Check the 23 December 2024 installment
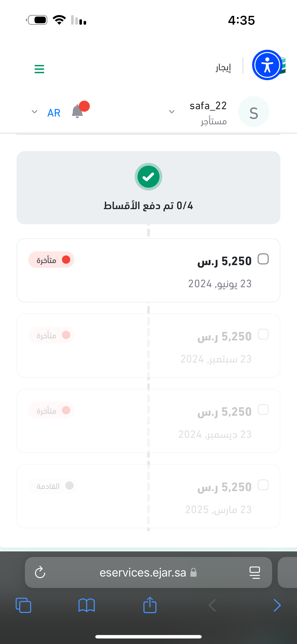 tap(263, 410)
